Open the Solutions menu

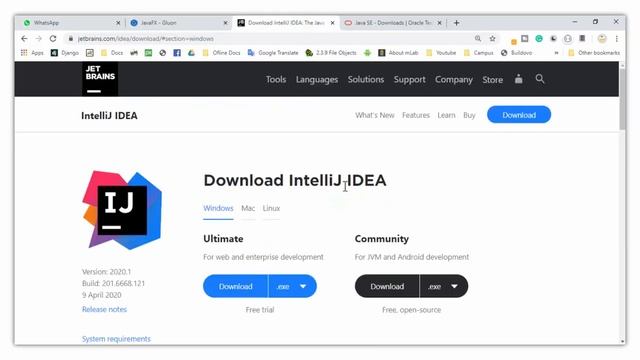click(x=366, y=80)
